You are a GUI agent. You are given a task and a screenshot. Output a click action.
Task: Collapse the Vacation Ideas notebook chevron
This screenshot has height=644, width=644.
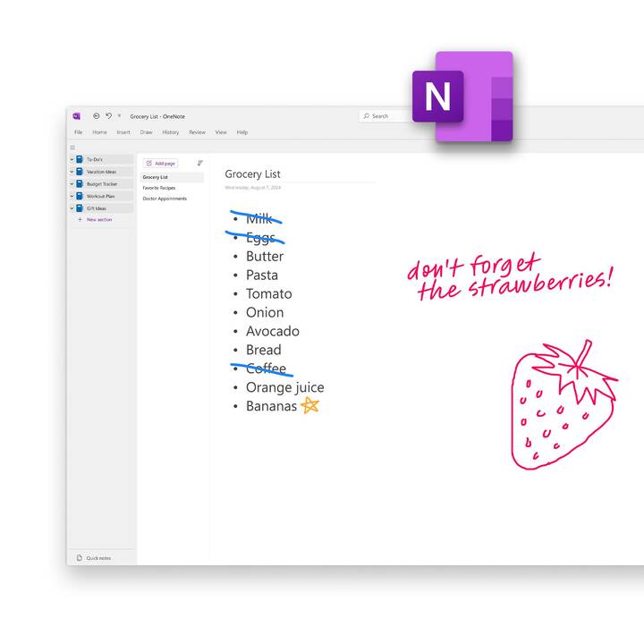72,172
